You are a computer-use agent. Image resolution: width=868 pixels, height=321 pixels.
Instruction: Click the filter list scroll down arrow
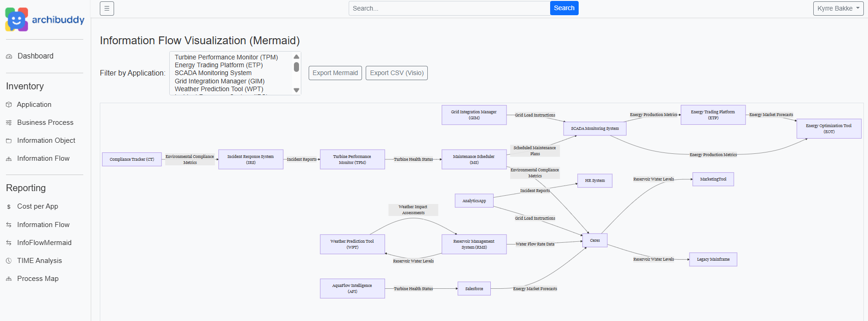coord(297,90)
